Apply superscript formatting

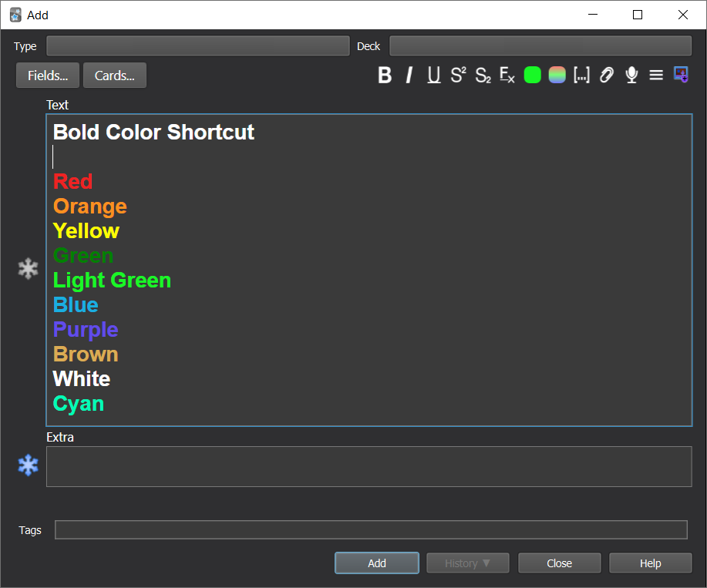459,75
